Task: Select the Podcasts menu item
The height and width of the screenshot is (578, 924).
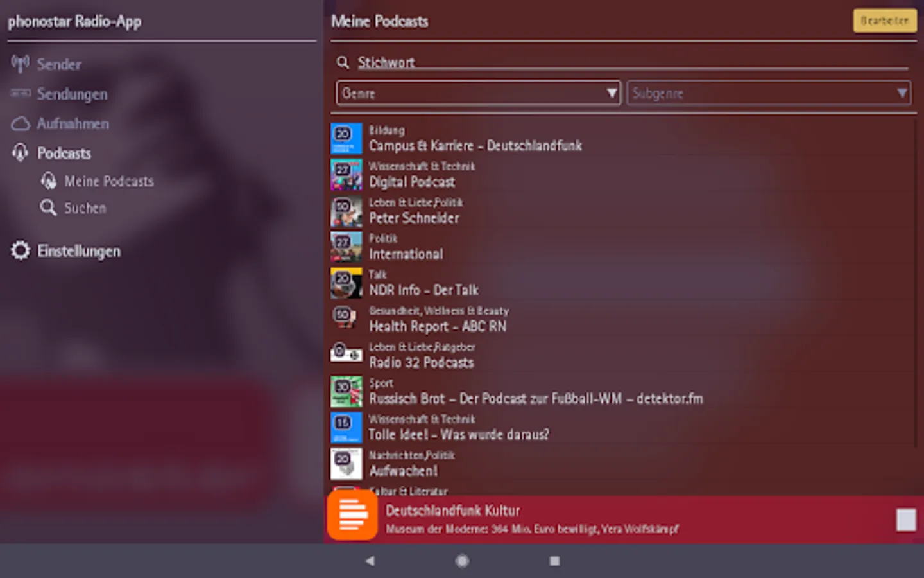Action: 64,153
